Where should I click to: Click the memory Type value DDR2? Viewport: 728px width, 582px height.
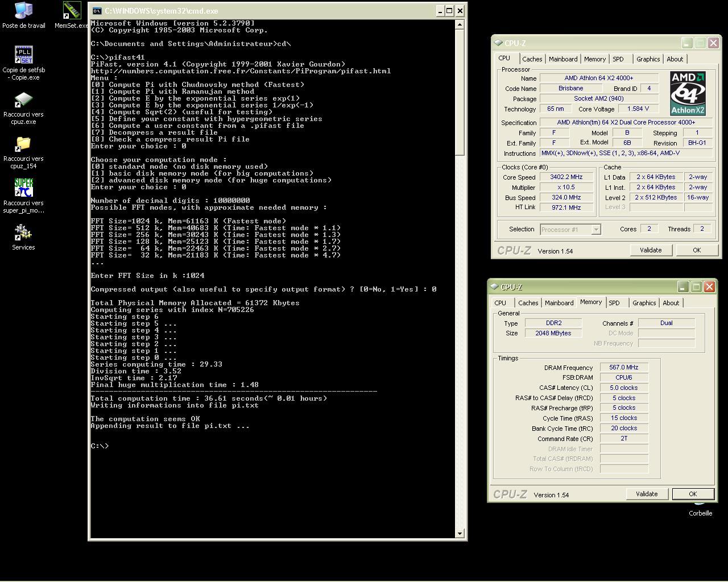tap(553, 323)
